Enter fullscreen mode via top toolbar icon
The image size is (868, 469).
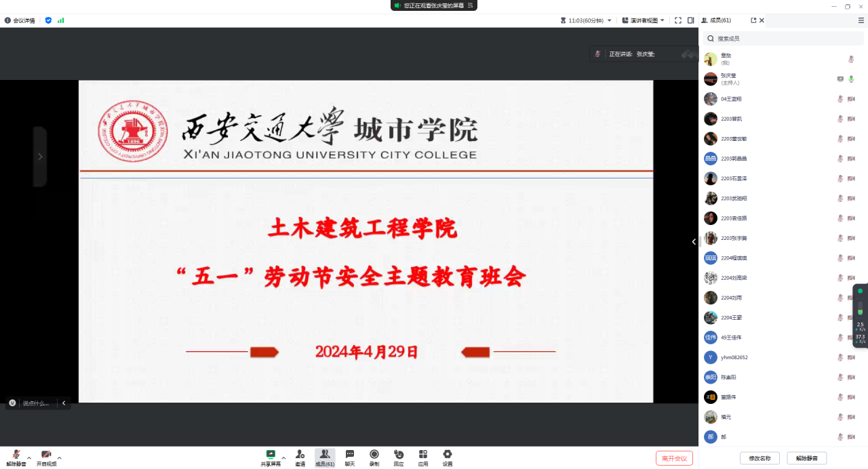(677, 20)
